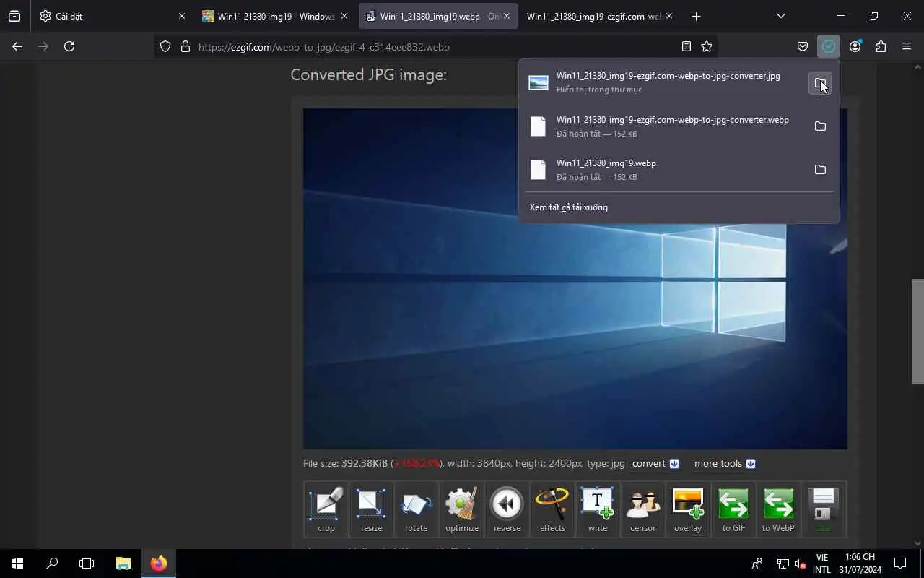
Task: Open Win11_21380_img19.webp download entry
Action: (664, 170)
